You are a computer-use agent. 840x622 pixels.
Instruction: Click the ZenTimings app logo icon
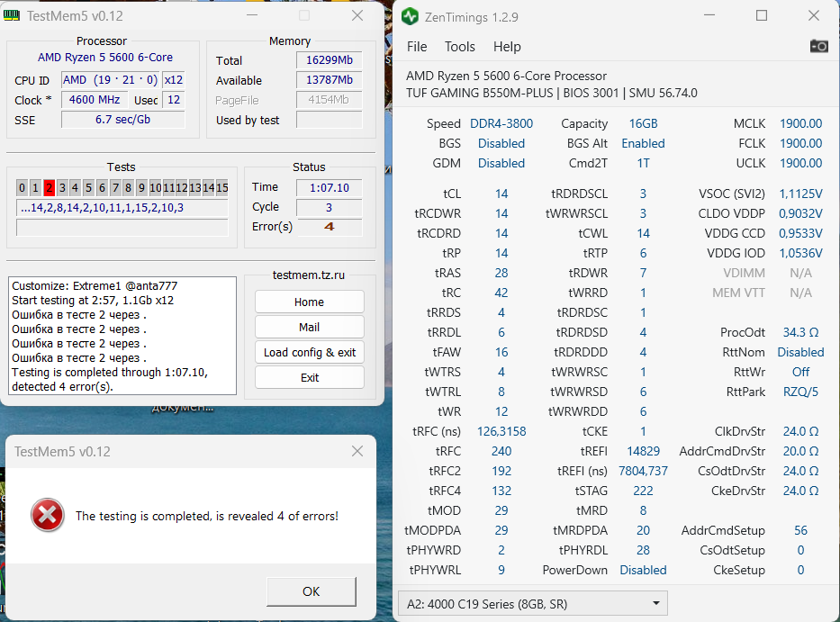(x=410, y=16)
